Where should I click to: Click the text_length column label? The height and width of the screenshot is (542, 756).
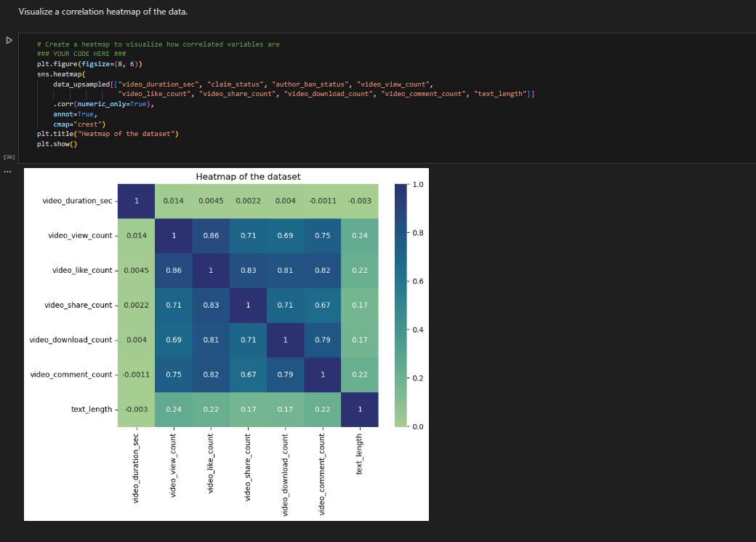[361, 453]
